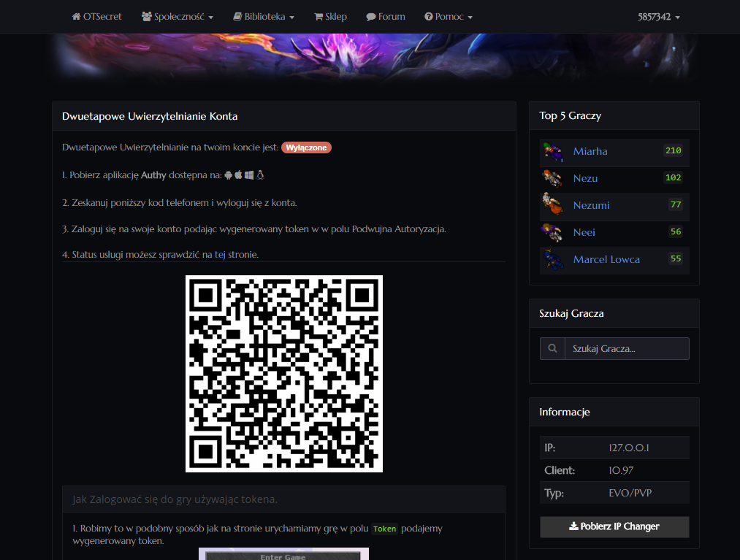The height and width of the screenshot is (560, 740).
Task: Open the Sklep shop page
Action: [330, 17]
